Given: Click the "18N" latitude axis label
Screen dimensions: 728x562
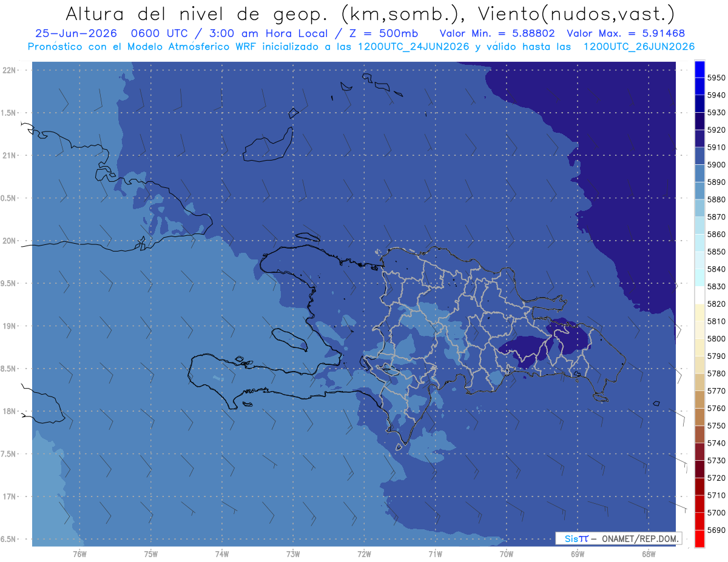Looking at the screenshot, I should [10, 412].
